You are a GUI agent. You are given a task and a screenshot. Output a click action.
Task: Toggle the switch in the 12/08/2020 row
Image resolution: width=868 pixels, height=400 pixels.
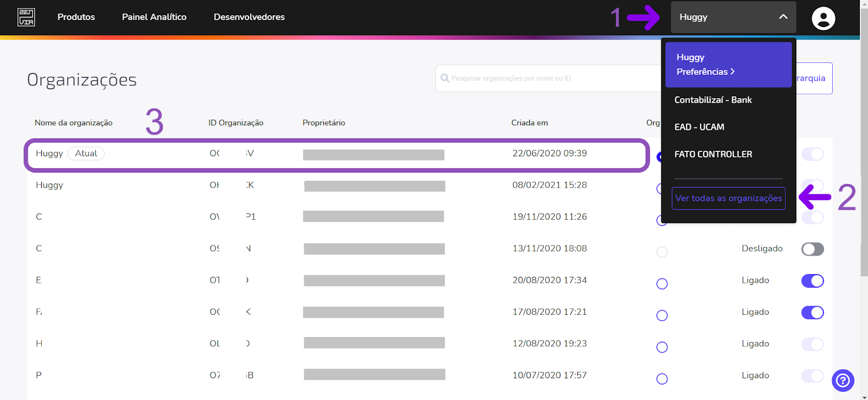[813, 344]
